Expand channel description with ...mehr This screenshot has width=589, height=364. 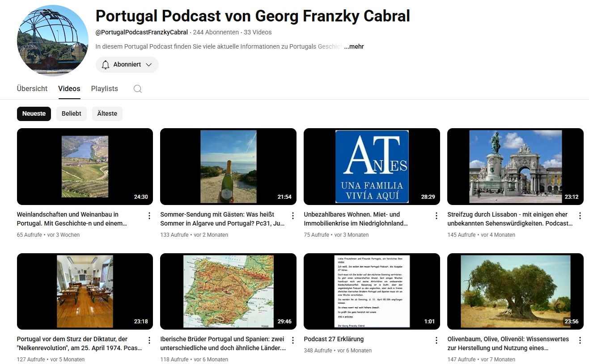coord(354,46)
